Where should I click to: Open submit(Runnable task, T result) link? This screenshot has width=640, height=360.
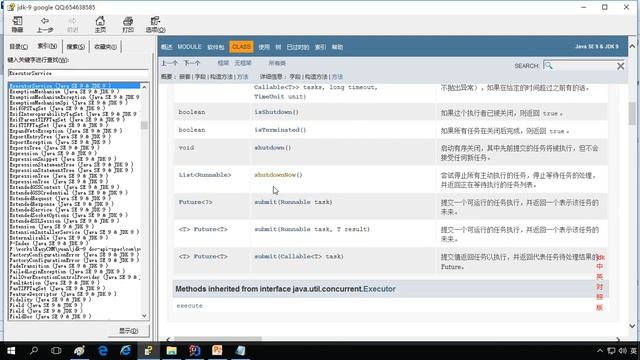312,229
